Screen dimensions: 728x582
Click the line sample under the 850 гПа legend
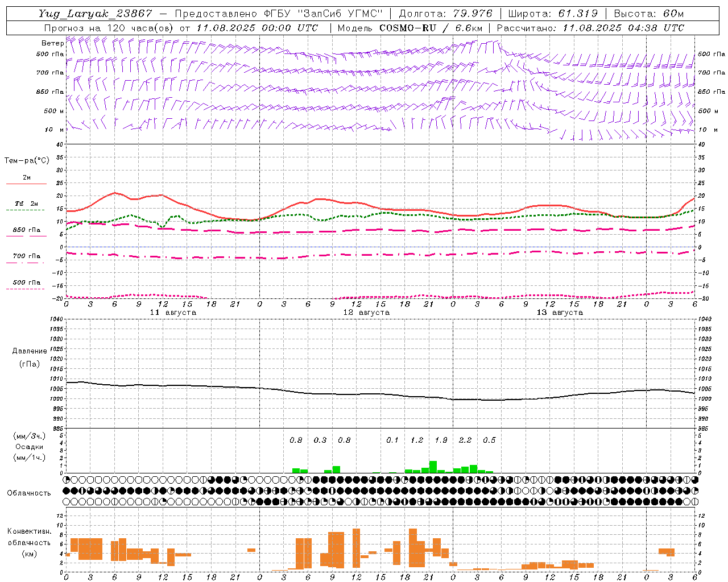26,236
